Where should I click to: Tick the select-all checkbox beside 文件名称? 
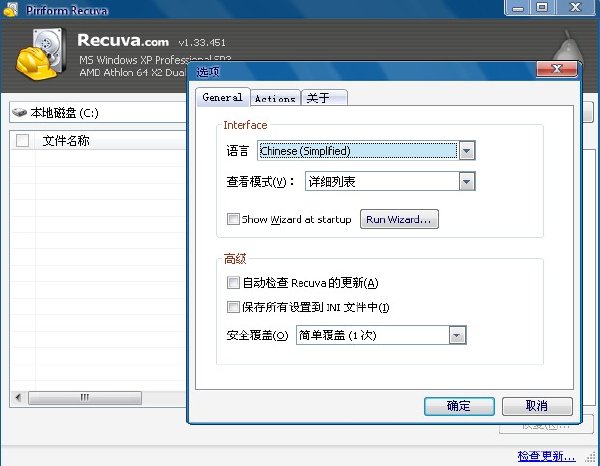point(22,140)
